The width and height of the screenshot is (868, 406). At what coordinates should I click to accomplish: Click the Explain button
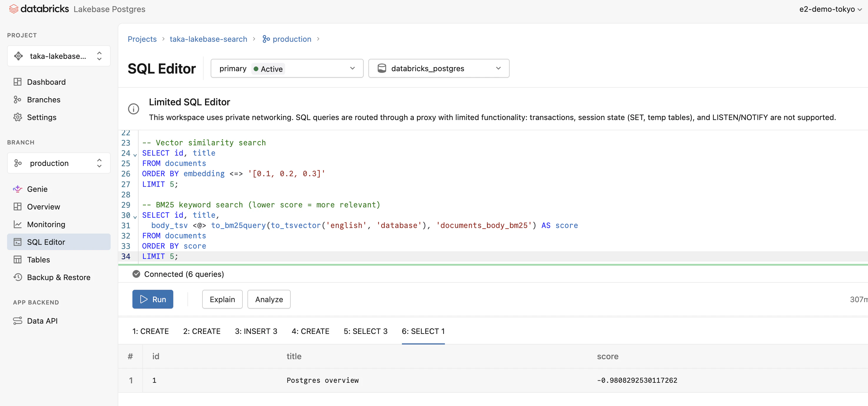click(x=222, y=299)
